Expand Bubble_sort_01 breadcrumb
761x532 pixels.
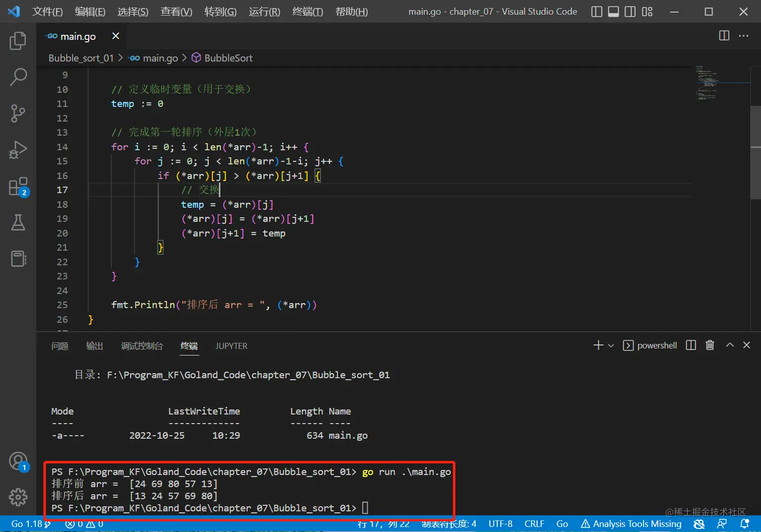(81, 58)
